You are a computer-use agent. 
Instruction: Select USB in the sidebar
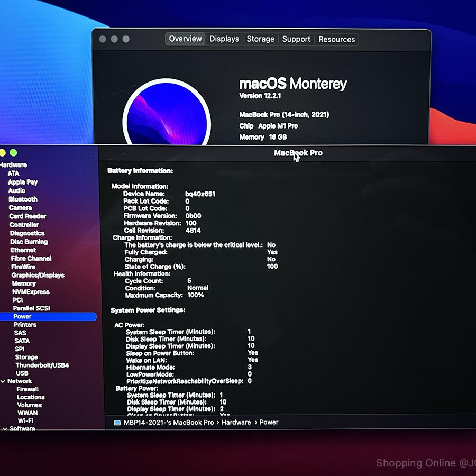point(22,373)
